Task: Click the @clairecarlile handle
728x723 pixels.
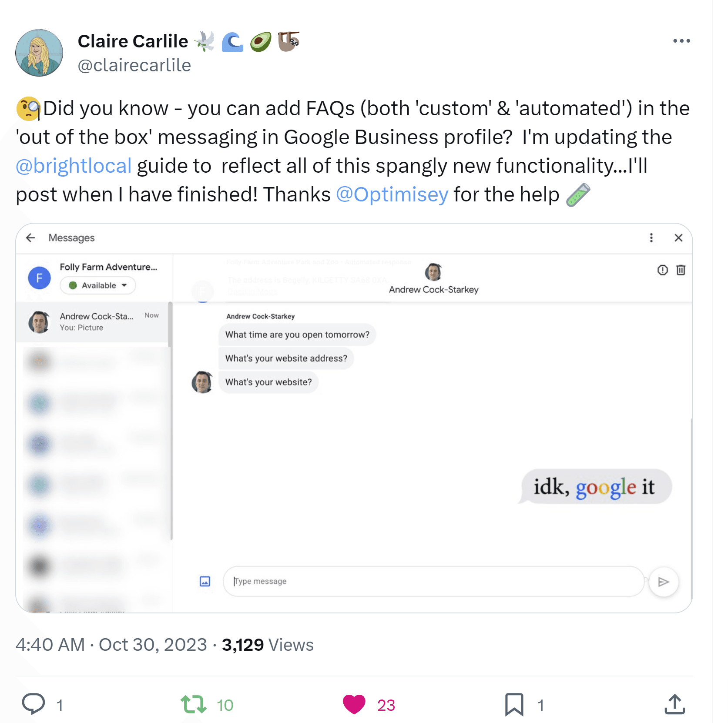Action: click(134, 65)
